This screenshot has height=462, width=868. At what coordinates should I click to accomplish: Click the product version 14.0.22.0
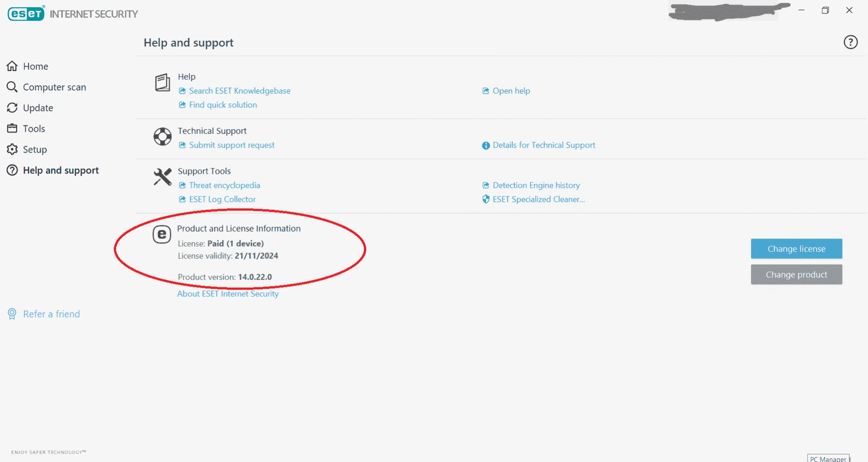tap(255, 277)
